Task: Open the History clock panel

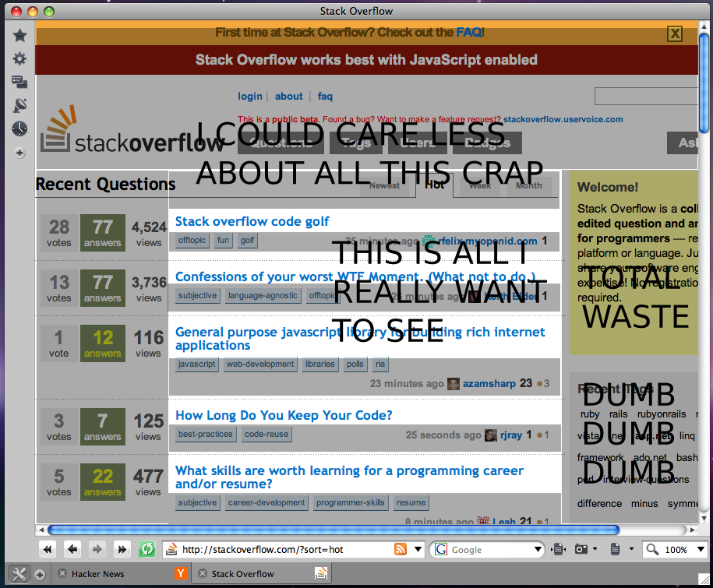Action: tap(19, 129)
